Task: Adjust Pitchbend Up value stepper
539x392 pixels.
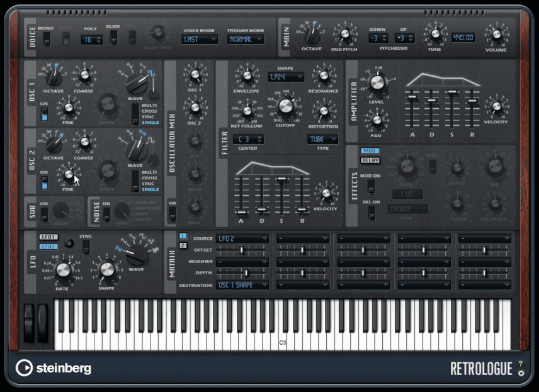Action: [x=405, y=38]
